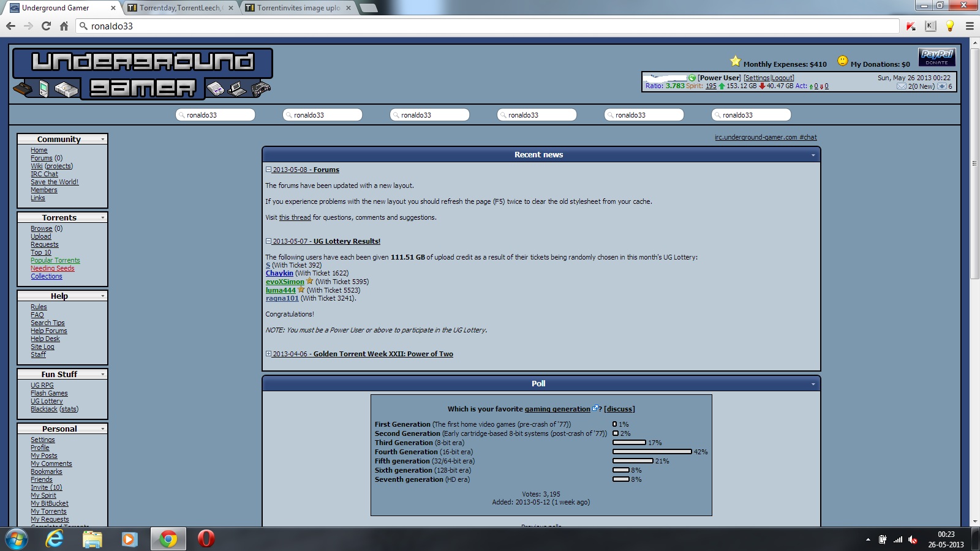Launch Opera from the taskbar
The height and width of the screenshot is (551, 980).
click(x=206, y=539)
